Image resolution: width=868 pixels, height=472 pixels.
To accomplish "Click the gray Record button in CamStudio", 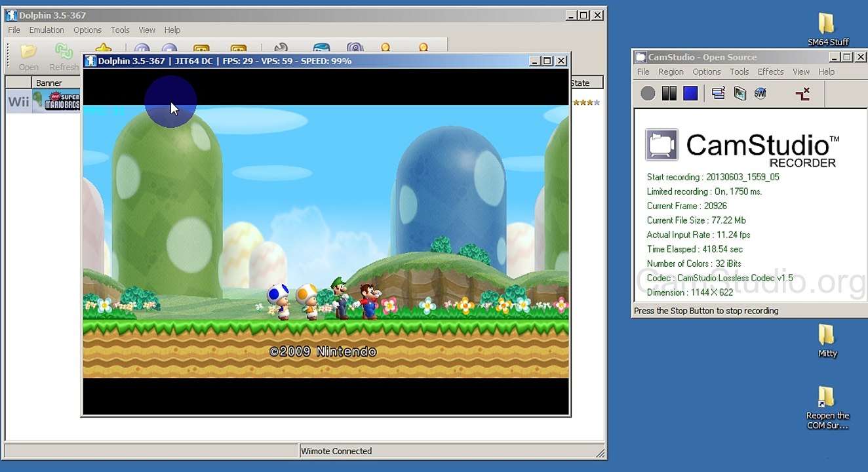I will click(648, 94).
